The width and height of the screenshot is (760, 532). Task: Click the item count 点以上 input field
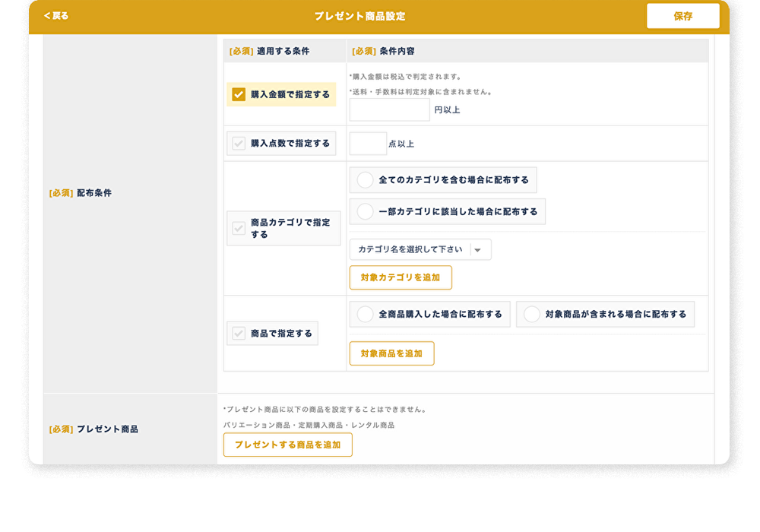pos(368,143)
